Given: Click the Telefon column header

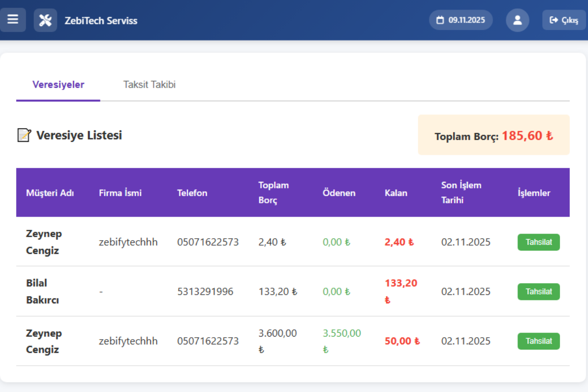Looking at the screenshot, I should pyautogui.click(x=192, y=193).
